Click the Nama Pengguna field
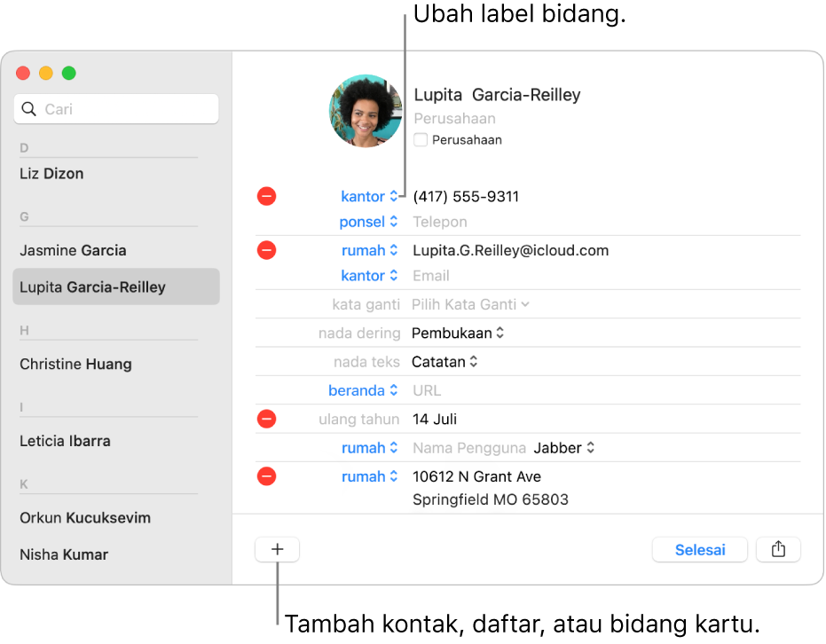826x644 pixels. point(469,448)
